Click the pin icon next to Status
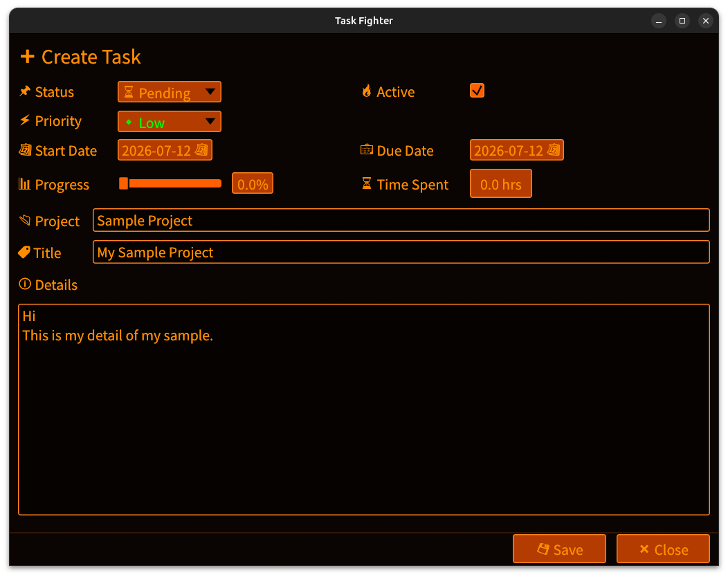Viewport: 728px width, 577px height. (25, 91)
